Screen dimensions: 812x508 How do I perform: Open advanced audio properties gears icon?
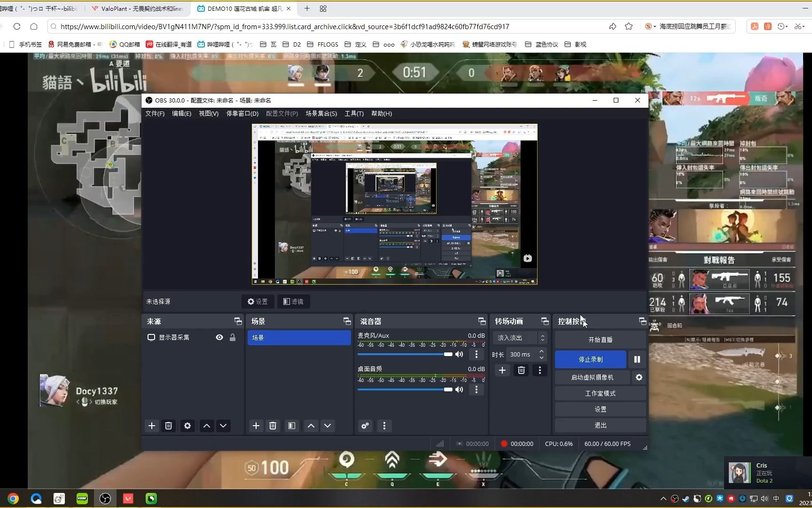tap(365, 426)
